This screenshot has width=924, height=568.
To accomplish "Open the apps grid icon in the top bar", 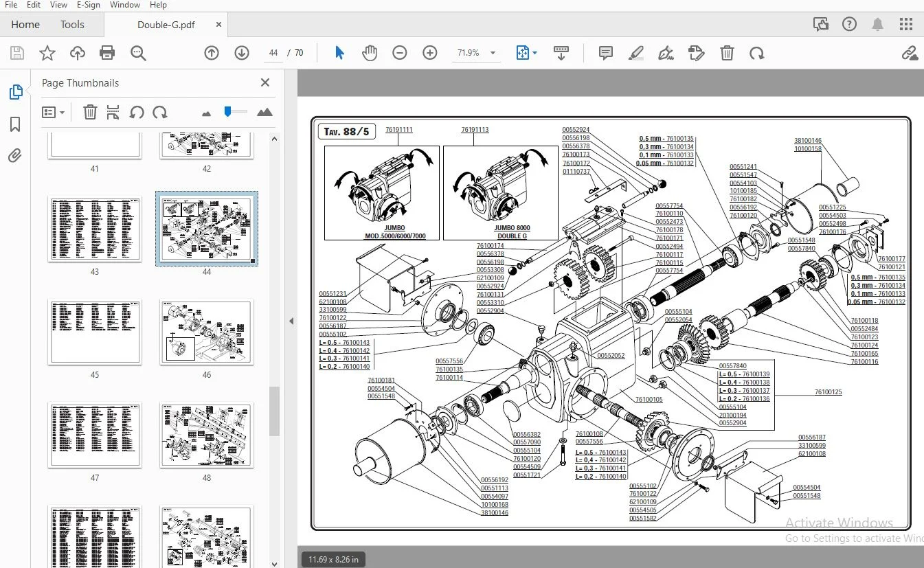I will 906,24.
